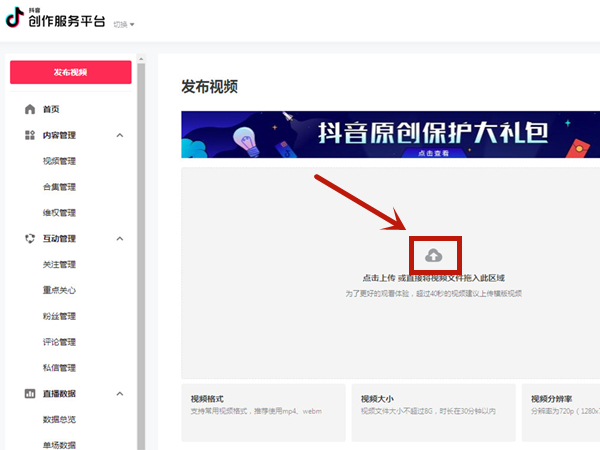Open 评论管理 in the sidebar

[x=59, y=342]
